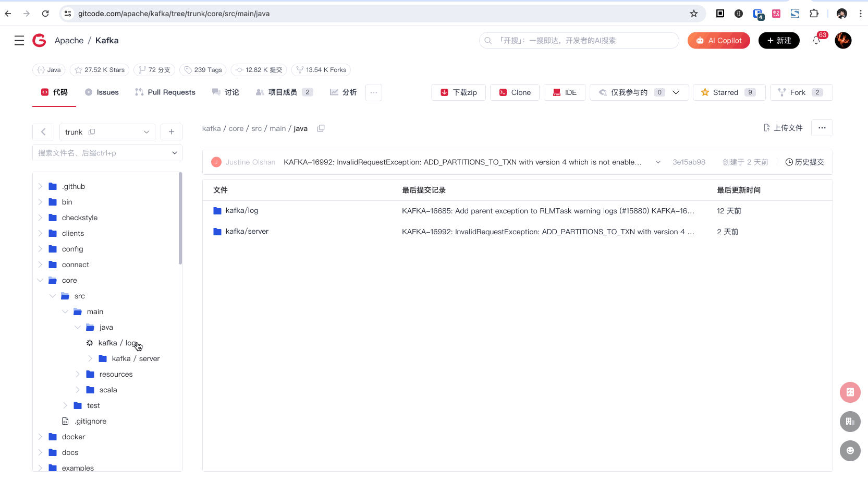This screenshot has height=480, width=868.
Task: Click the file name search field
Action: pyautogui.click(x=102, y=153)
